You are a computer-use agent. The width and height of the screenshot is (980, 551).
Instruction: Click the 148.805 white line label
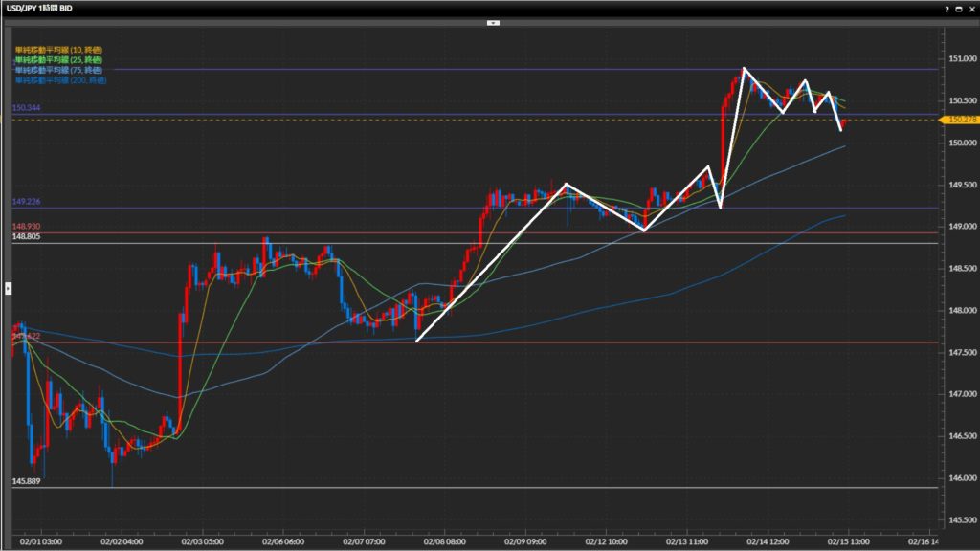(x=26, y=236)
